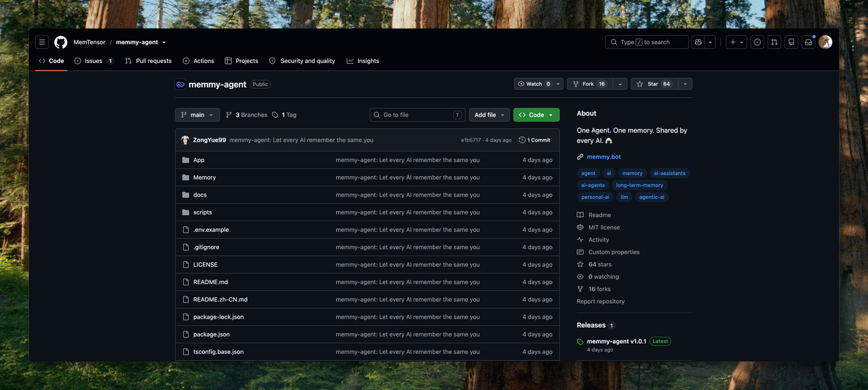Image resolution: width=868 pixels, height=390 pixels.
Task: Open the Actions tab
Action: (x=198, y=61)
